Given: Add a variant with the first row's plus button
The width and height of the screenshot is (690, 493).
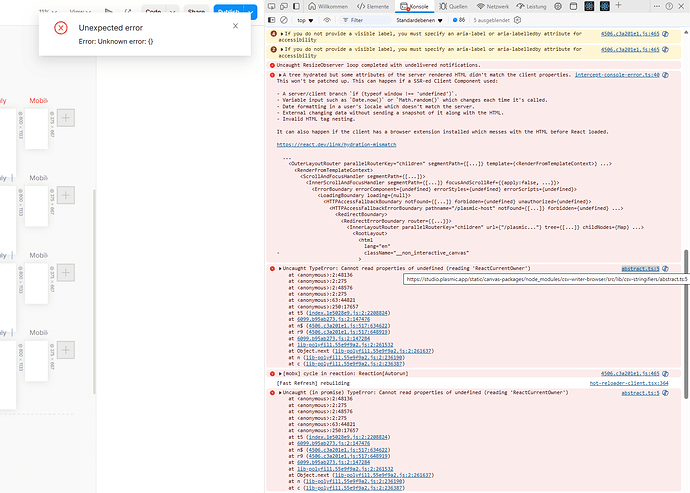Looking at the screenshot, I should click(66, 118).
